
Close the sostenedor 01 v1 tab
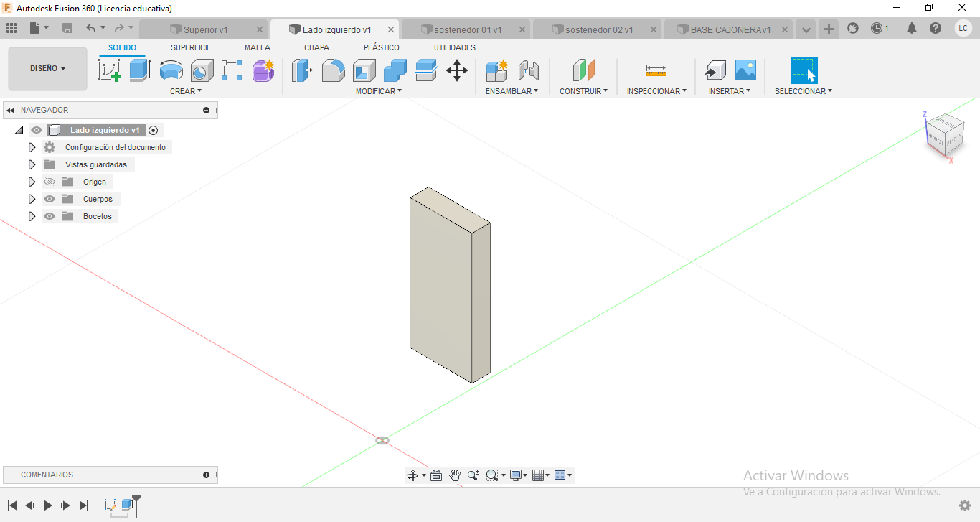click(x=522, y=30)
